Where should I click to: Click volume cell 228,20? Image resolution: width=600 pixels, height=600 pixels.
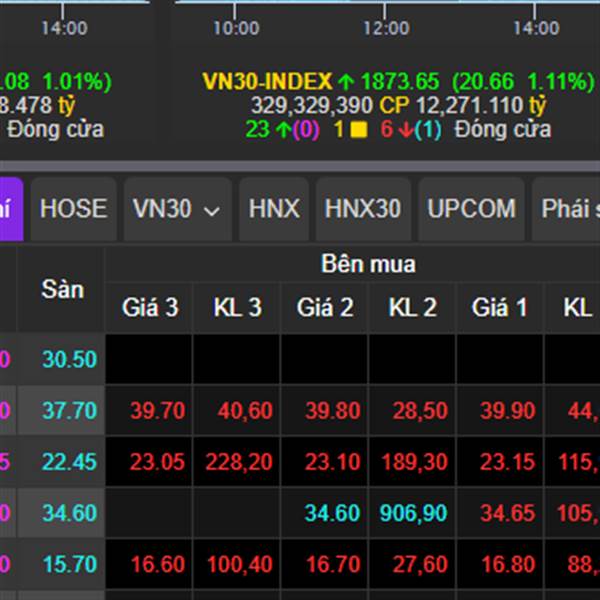pyautogui.click(x=239, y=462)
